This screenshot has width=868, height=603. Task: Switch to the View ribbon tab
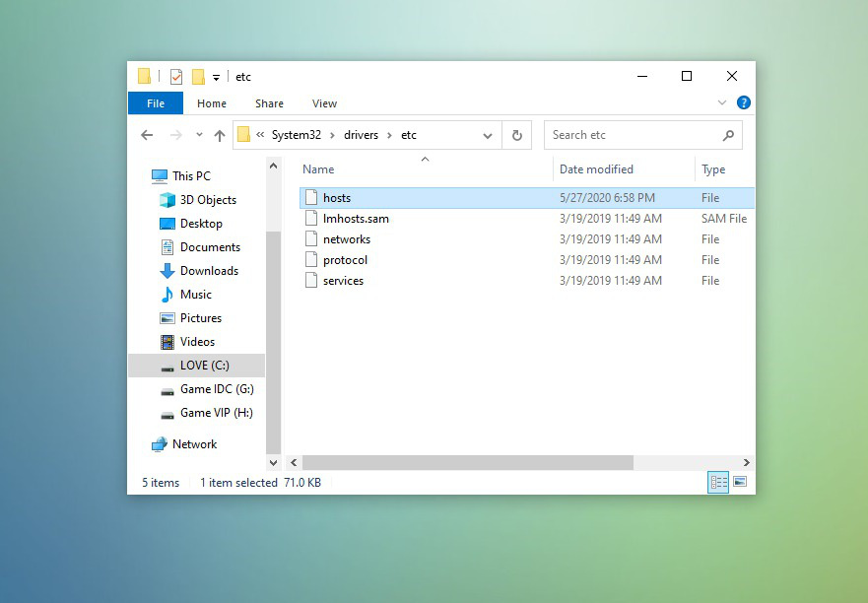(324, 103)
